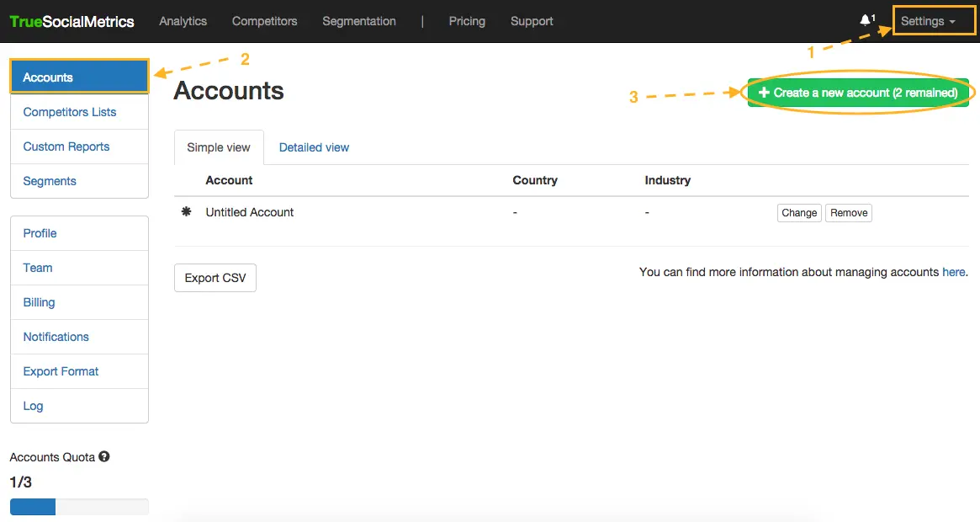
Task: Click the Accounts Quota progress bar
Action: point(79,507)
